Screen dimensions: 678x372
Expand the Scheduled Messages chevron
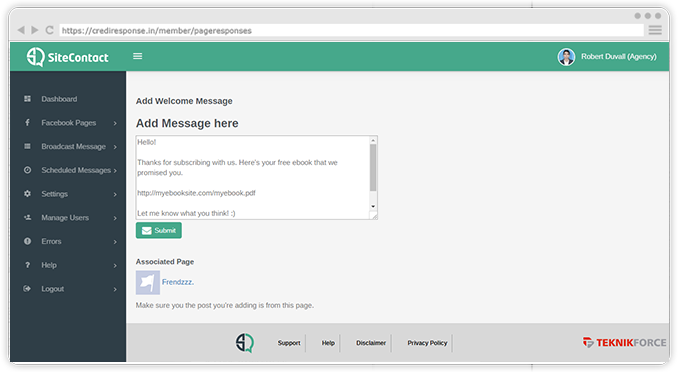click(115, 171)
